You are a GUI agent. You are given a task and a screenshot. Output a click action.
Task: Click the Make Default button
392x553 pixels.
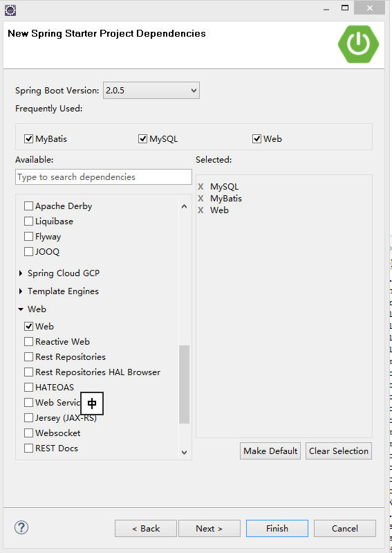(x=270, y=451)
